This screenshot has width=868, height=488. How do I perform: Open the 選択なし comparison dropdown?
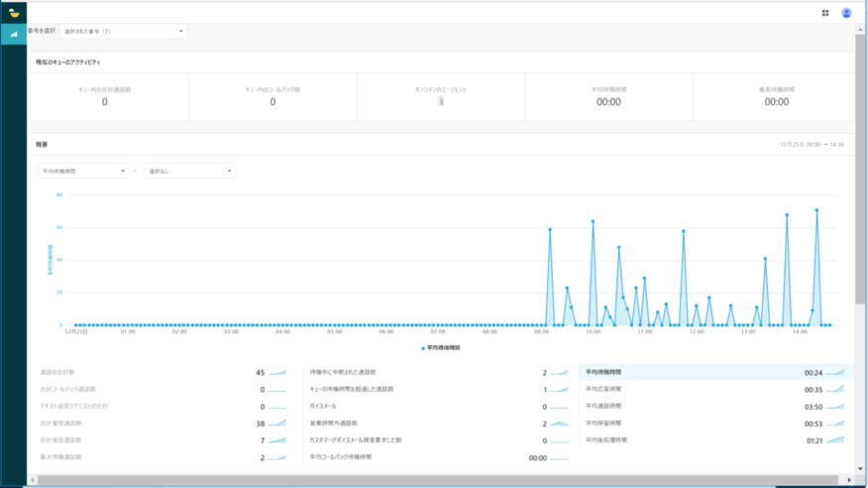click(189, 171)
